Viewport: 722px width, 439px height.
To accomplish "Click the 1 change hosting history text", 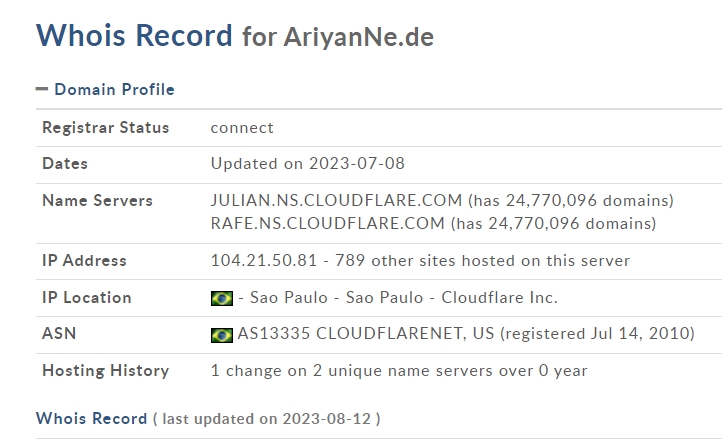I will pyautogui.click(x=399, y=371).
